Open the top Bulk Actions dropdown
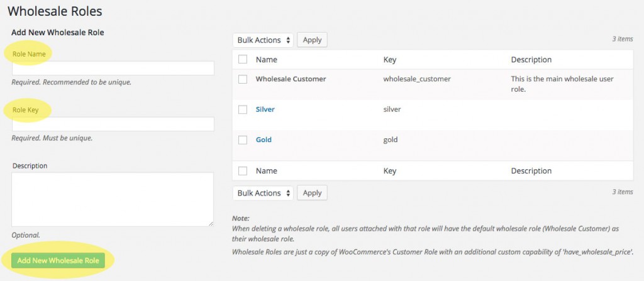This screenshot has width=644, height=281. click(x=263, y=40)
